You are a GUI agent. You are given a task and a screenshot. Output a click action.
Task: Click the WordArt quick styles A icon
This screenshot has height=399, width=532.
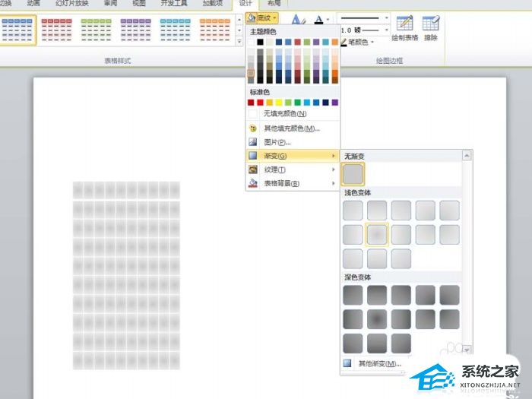[299, 19]
